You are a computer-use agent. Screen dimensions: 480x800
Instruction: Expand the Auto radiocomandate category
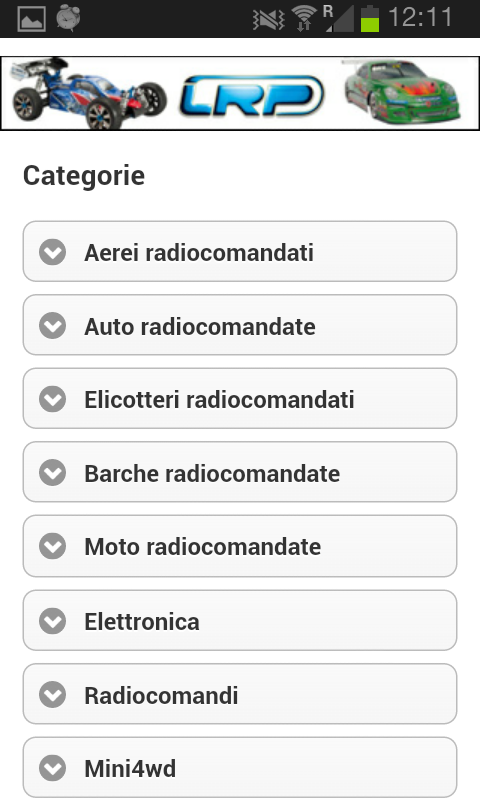point(240,325)
